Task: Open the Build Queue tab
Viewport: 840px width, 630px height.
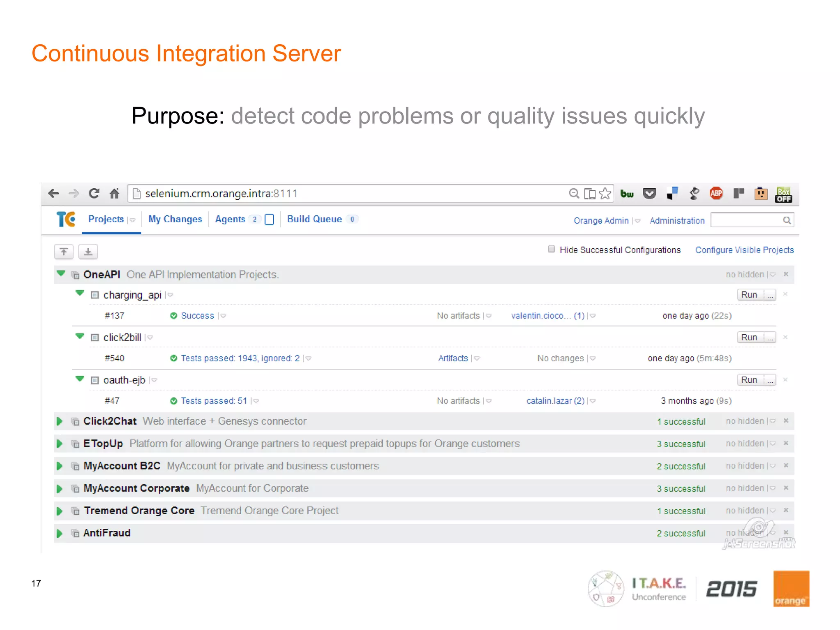Action: coord(315,219)
